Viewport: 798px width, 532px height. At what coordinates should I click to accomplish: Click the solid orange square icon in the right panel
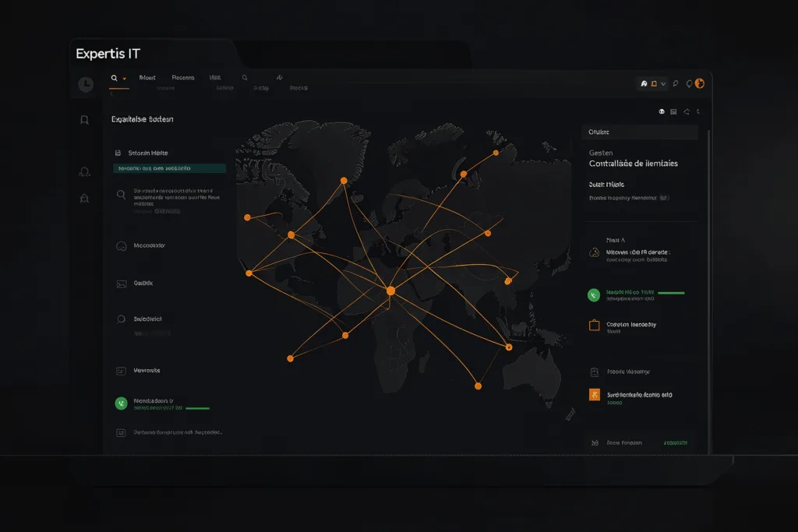[595, 395]
